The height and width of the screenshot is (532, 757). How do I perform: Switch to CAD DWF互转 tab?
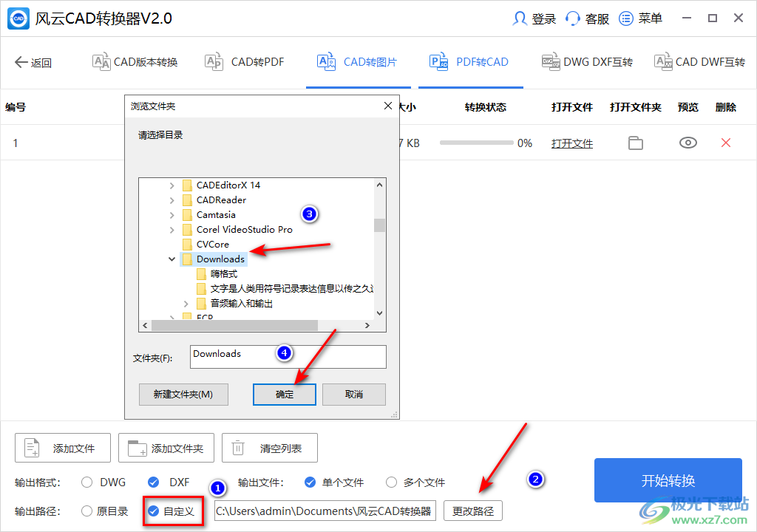700,62
